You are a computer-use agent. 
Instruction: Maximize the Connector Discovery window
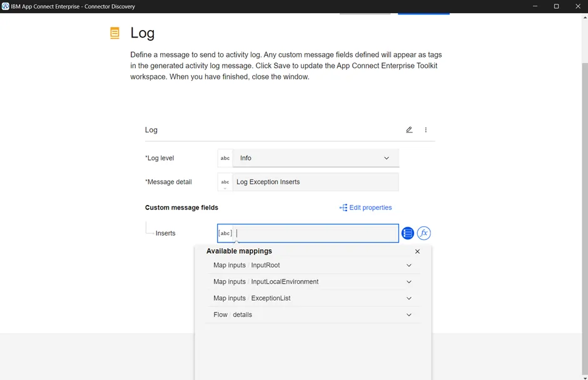[557, 6]
